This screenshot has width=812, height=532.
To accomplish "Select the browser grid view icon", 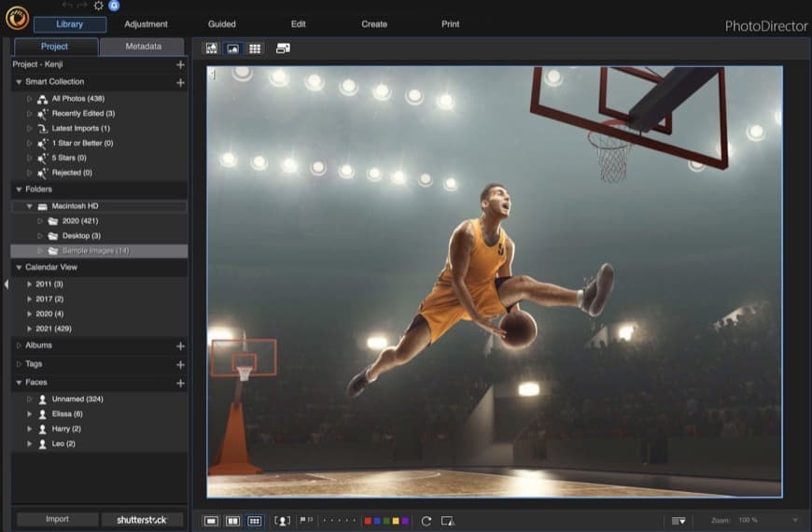I will 255,49.
